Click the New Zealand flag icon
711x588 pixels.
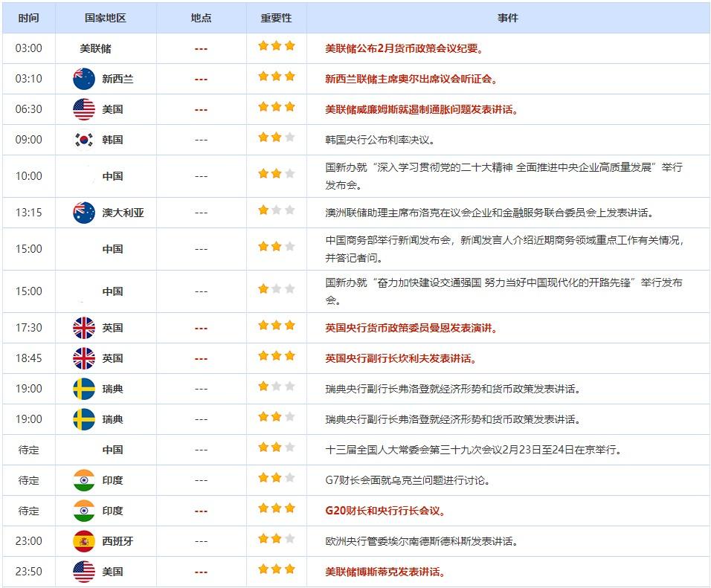coord(84,79)
